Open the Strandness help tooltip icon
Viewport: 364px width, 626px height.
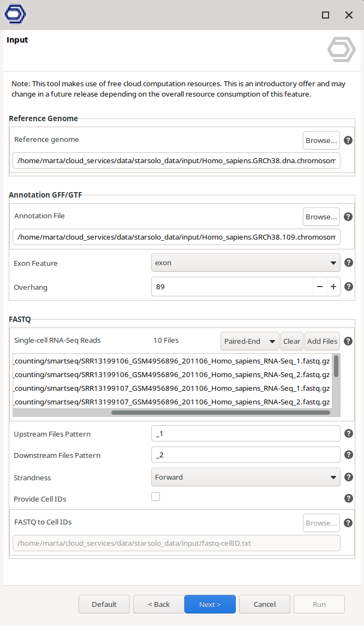(348, 478)
